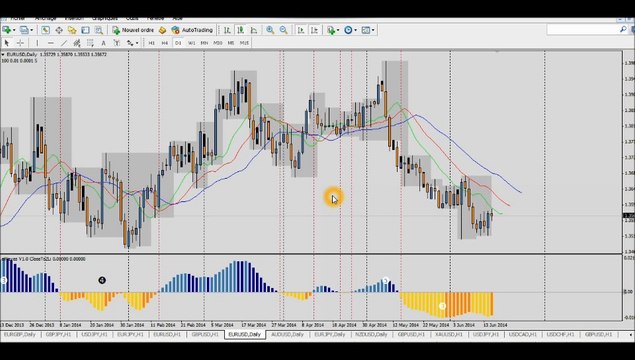
Task: Switch to MN timeframe
Action: coord(205,43)
